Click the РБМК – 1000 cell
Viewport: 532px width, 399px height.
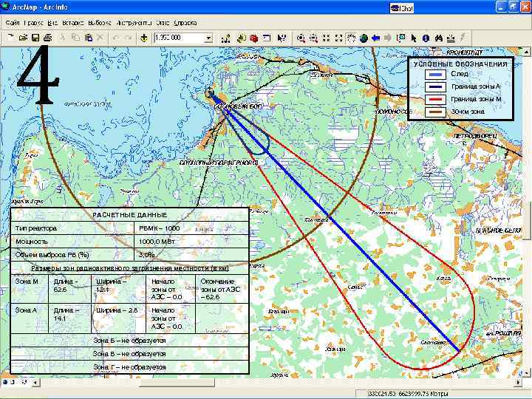click(191, 228)
